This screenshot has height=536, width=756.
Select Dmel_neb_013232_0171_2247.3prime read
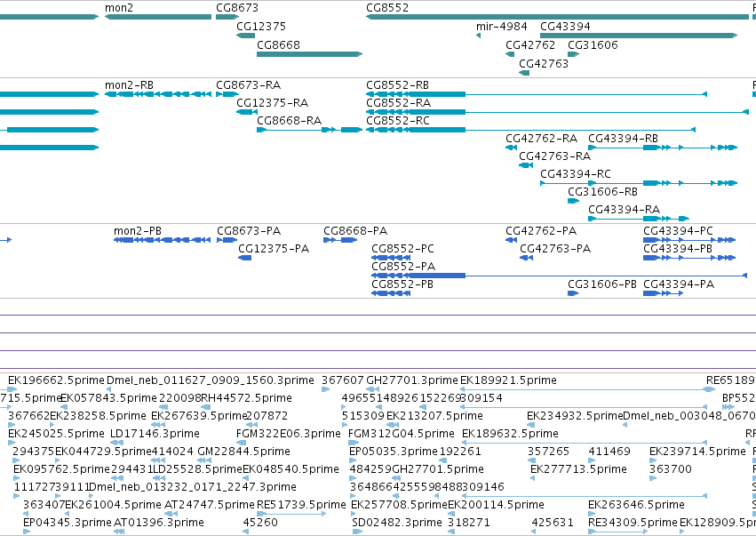click(193, 487)
